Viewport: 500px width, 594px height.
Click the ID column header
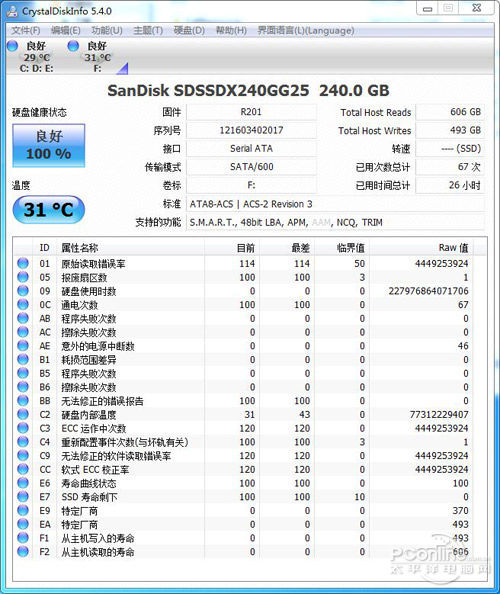(x=45, y=248)
